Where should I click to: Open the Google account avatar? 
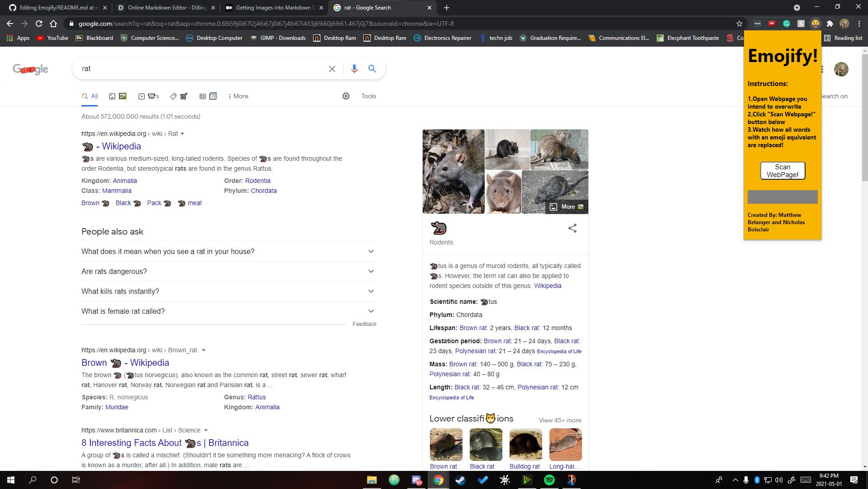(841, 69)
